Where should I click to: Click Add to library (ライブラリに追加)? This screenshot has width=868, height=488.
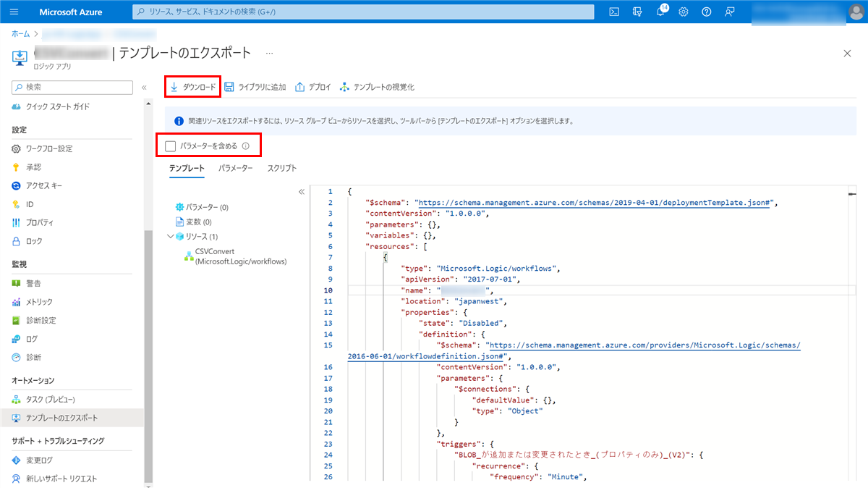[x=255, y=87]
